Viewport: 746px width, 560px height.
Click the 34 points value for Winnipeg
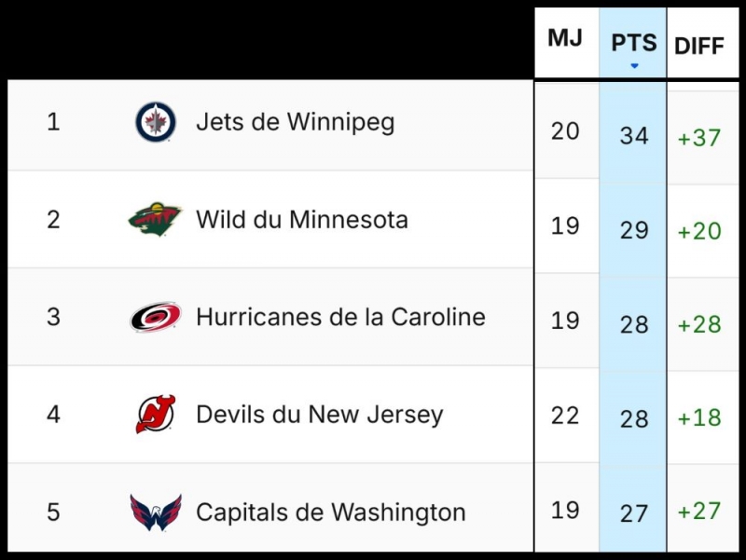pyautogui.click(x=632, y=134)
